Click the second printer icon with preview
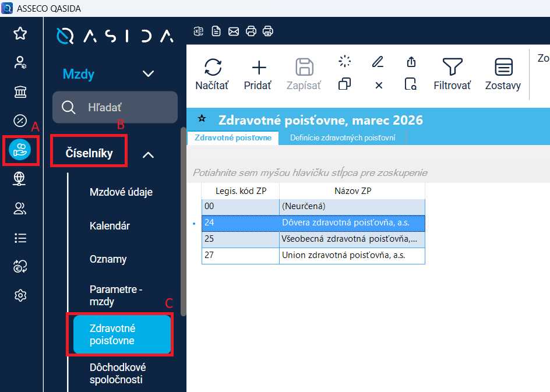Screen dimensions: 550x392 coord(268,31)
